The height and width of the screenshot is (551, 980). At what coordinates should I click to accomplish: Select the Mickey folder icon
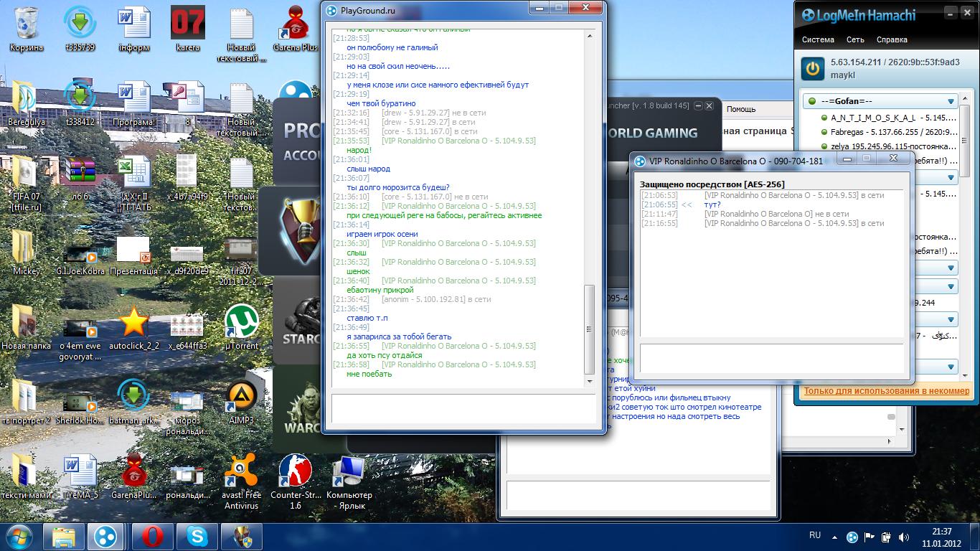point(27,253)
